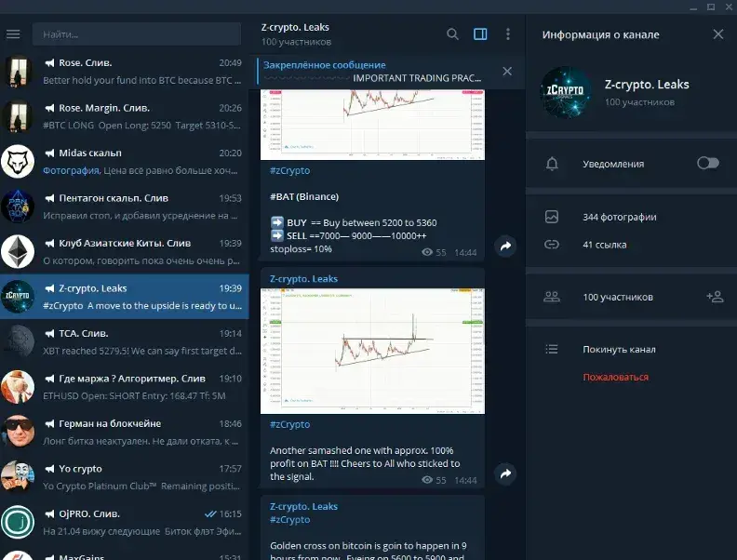This screenshot has height=560, width=737.
Task: Click the #zCrypto hashtag above #BAT (Binance)
Action: tap(289, 170)
